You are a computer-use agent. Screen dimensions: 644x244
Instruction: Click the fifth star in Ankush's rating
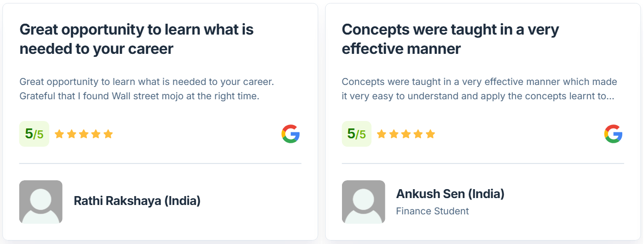pos(430,134)
